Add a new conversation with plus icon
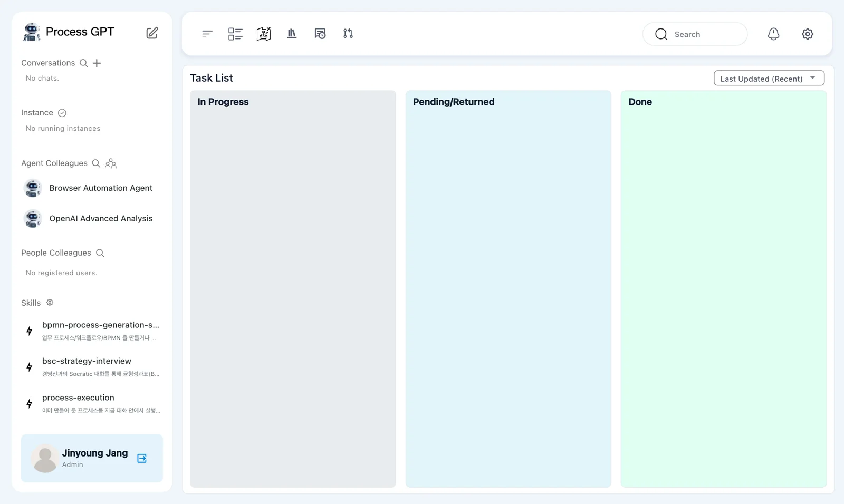This screenshot has width=844, height=504. pos(97,63)
